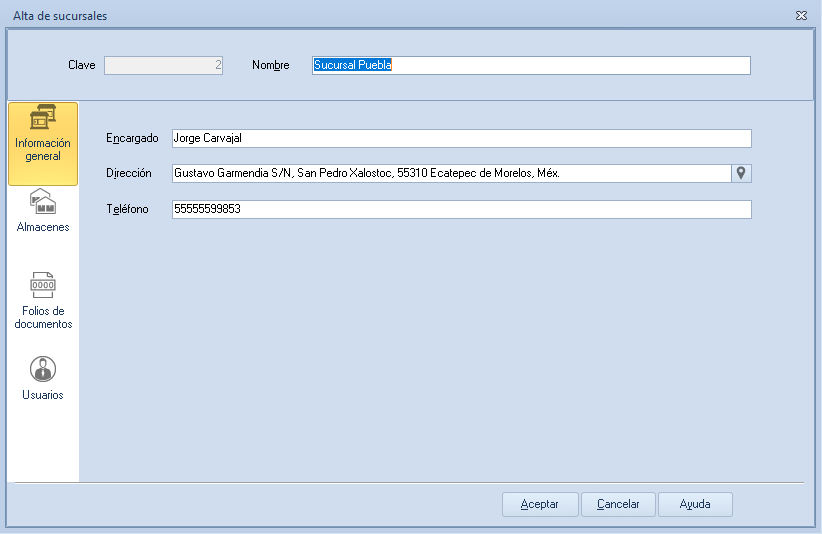The height and width of the screenshot is (534, 822).
Task: Select the Almacenes warehouse icon
Action: click(43, 203)
